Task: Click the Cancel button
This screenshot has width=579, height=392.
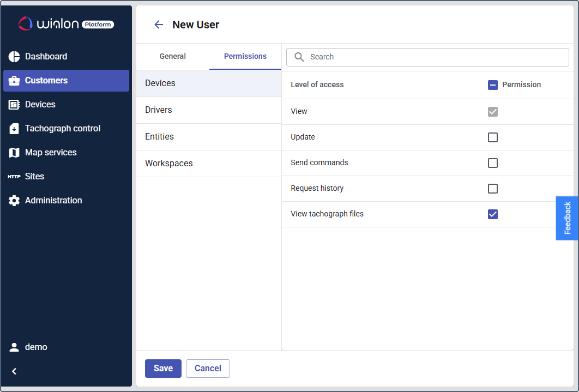Action: [x=208, y=369]
